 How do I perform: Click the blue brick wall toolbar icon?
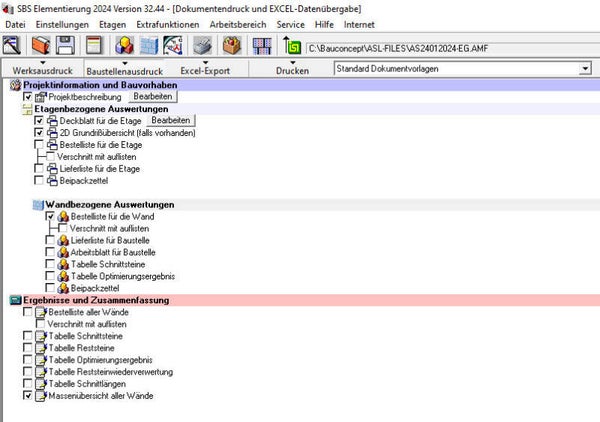coord(149,45)
